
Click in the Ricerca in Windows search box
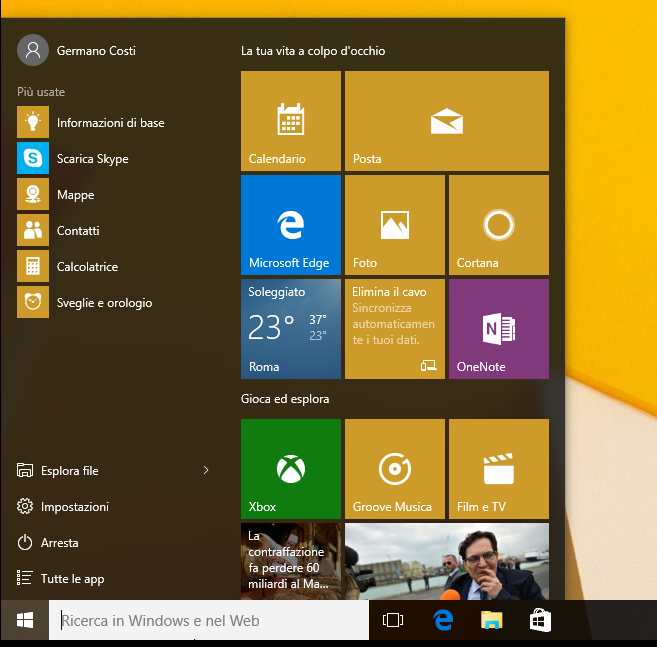pos(209,620)
